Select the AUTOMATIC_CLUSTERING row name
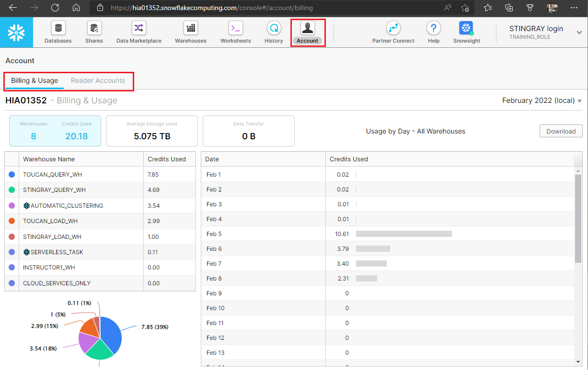The height and width of the screenshot is (370, 588). point(67,206)
